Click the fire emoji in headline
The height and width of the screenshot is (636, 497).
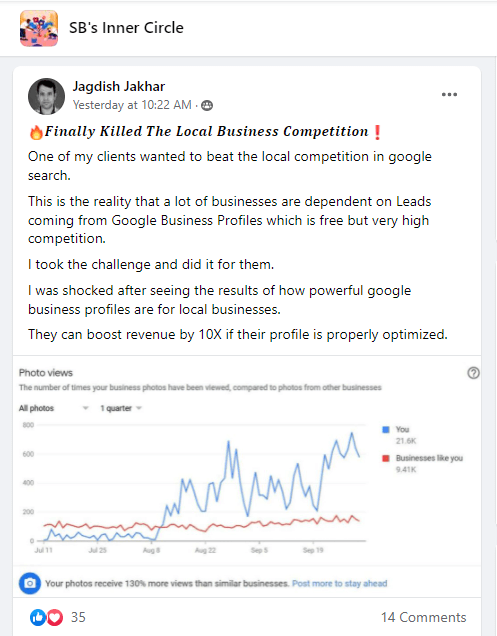[36, 132]
